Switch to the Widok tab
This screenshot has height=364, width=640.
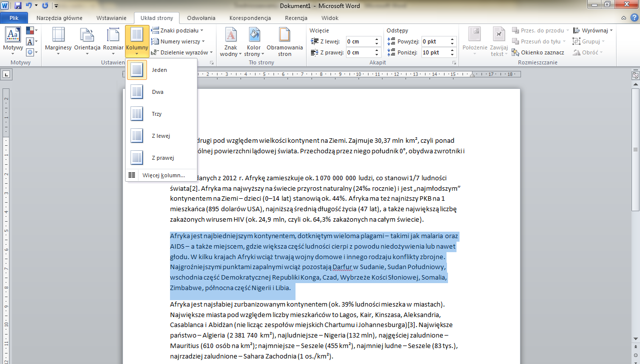pyautogui.click(x=330, y=18)
